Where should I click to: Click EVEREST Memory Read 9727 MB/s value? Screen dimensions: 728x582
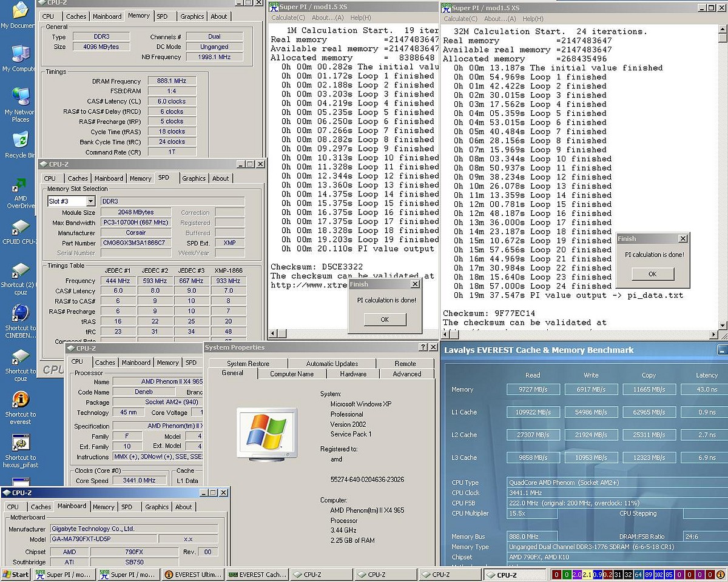(x=533, y=390)
